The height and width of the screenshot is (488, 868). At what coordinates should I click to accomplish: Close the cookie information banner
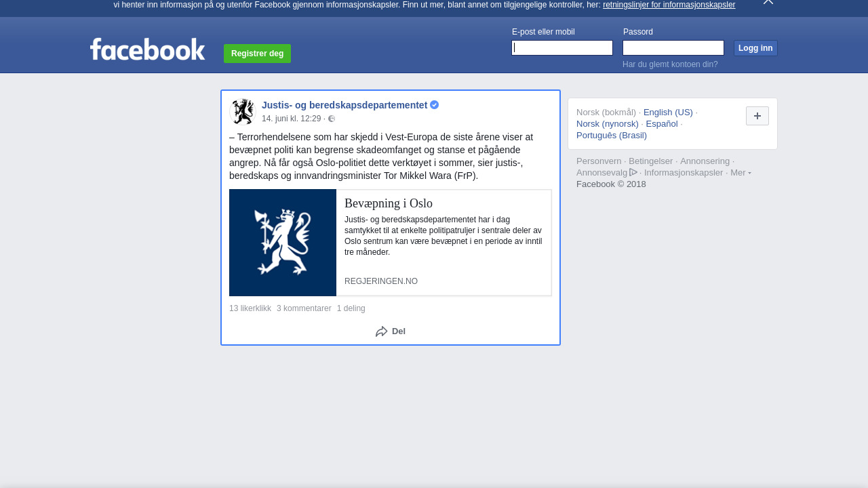coord(768,2)
